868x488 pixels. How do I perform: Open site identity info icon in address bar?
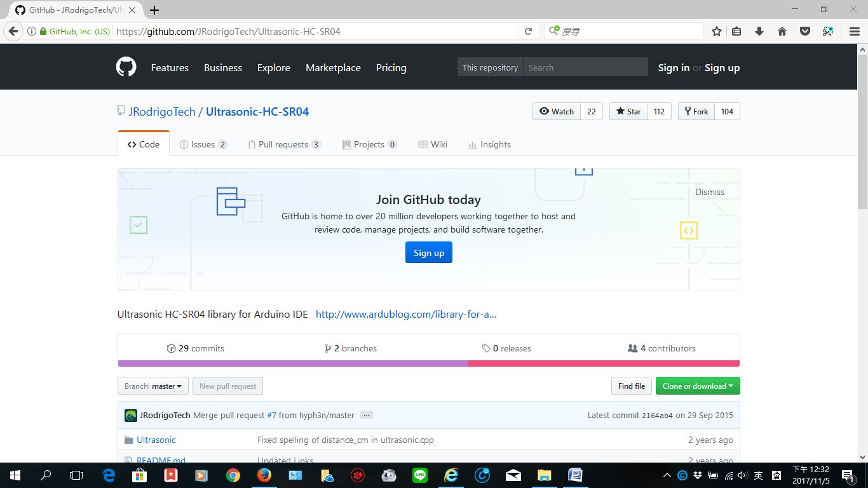coord(31,31)
